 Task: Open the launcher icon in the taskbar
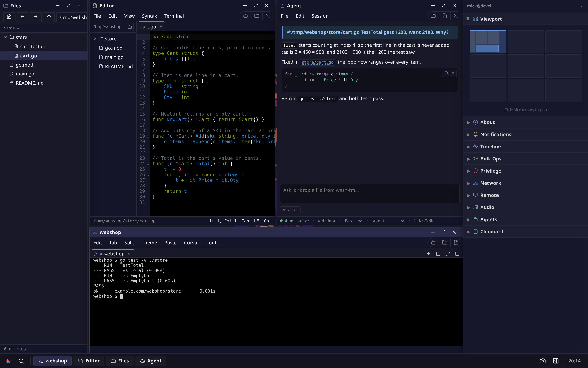8,361
